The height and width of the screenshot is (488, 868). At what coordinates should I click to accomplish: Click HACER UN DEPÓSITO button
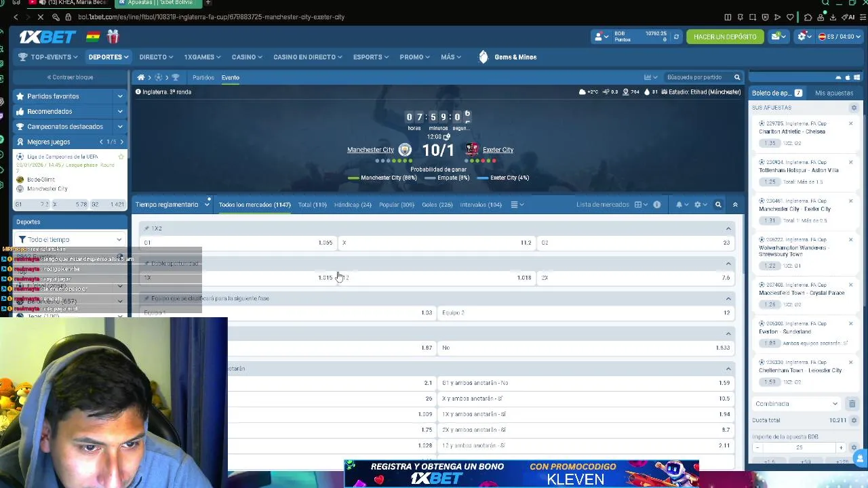coord(725,37)
